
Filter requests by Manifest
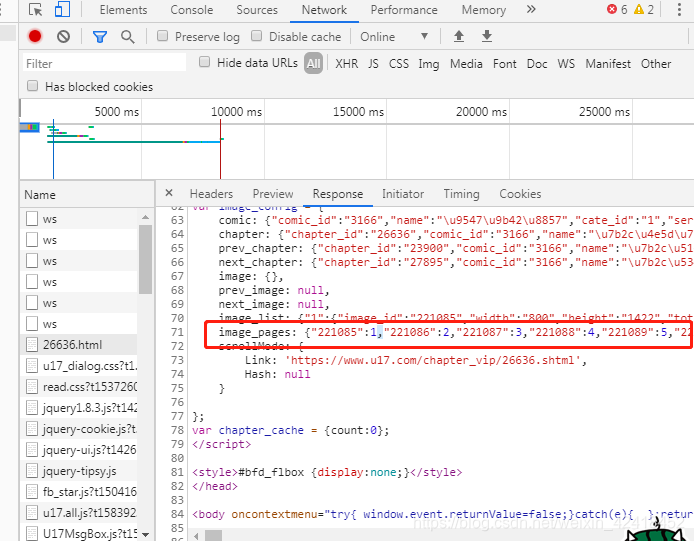(608, 64)
